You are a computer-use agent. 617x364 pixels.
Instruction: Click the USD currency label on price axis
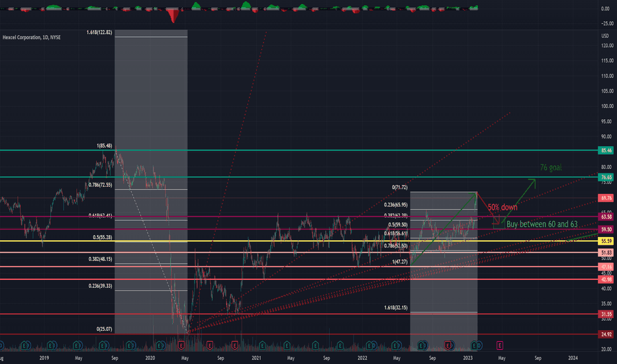pyautogui.click(x=605, y=36)
